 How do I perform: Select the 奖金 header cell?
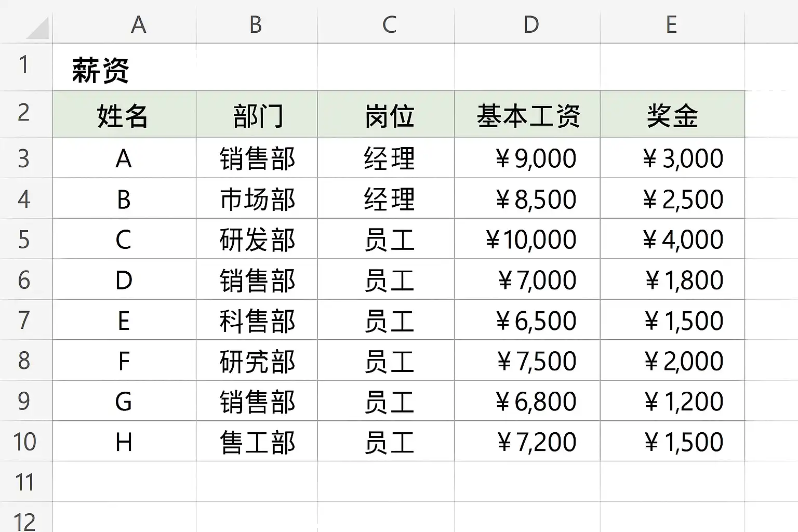[672, 115]
